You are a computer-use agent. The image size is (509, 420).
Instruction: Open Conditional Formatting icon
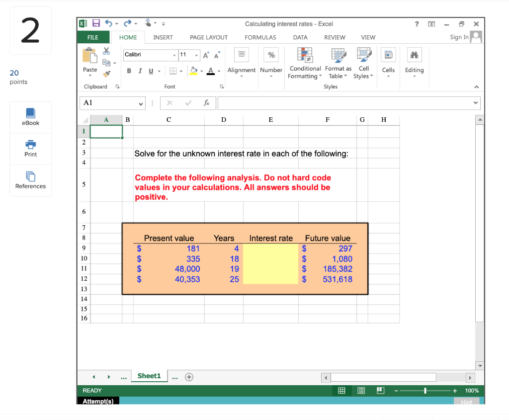tap(305, 55)
